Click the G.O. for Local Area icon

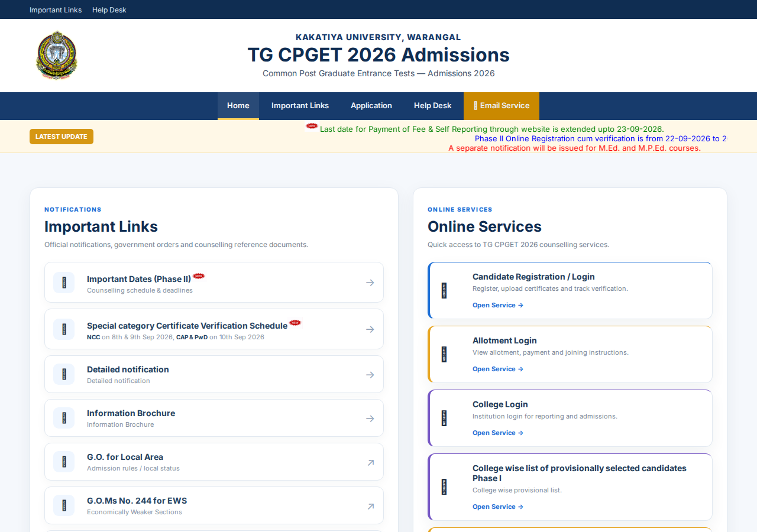point(64,462)
